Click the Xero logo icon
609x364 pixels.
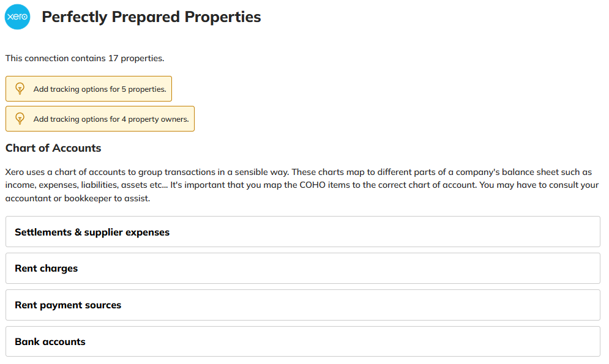pos(17,17)
